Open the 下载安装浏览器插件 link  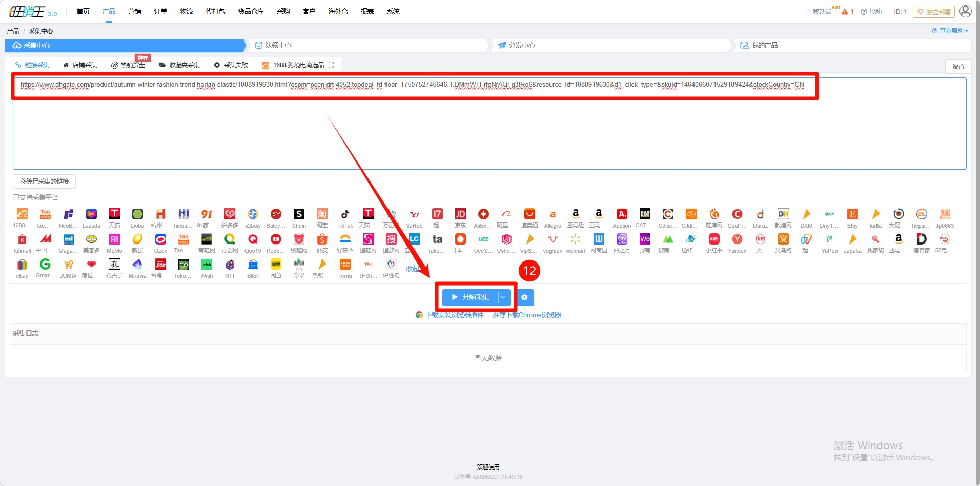click(x=454, y=315)
